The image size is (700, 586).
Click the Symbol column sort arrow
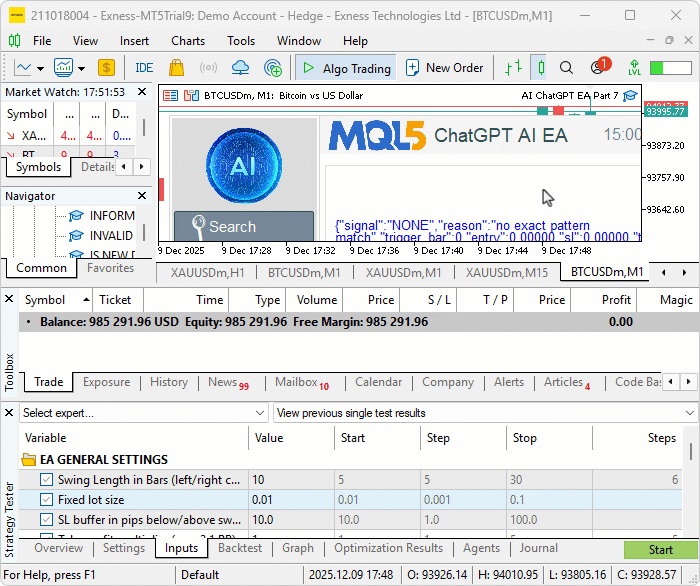pos(86,300)
